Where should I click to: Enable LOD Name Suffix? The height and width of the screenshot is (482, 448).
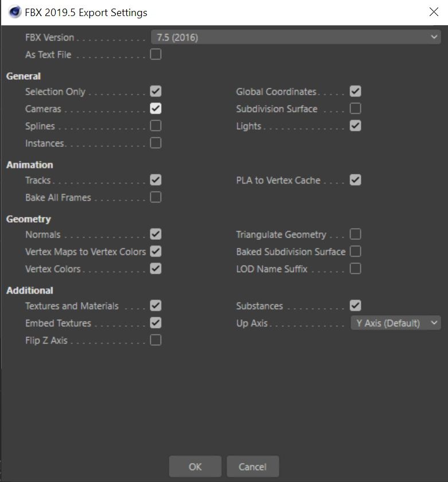(355, 269)
